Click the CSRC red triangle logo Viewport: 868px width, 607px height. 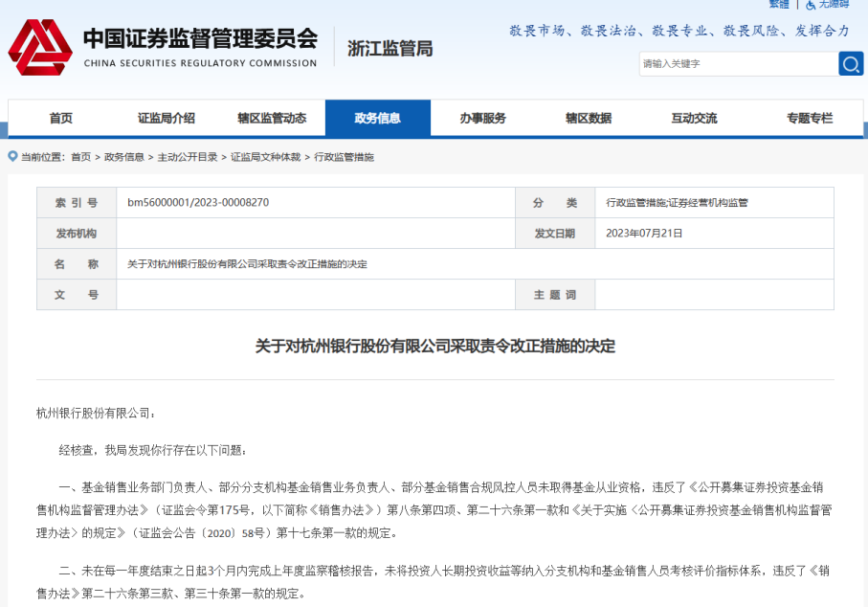[39, 48]
